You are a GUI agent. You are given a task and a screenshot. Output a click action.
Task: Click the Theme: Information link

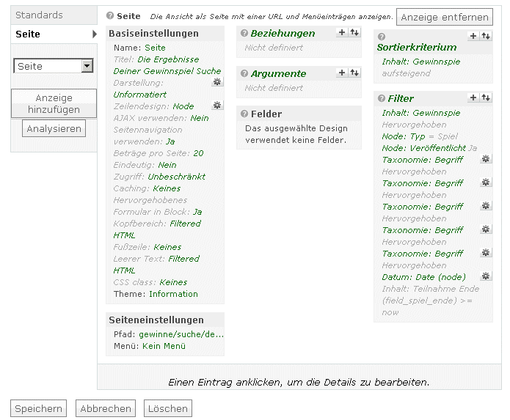tap(173, 294)
